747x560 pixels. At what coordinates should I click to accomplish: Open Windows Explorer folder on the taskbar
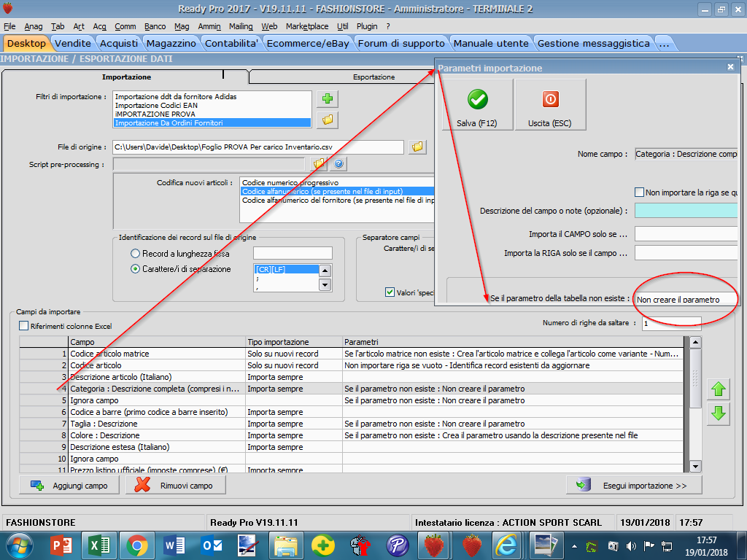tap(286, 545)
